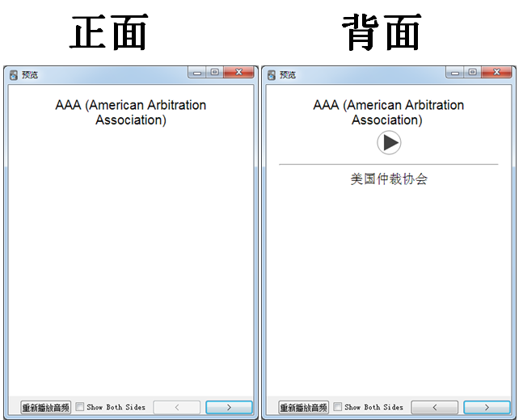Click the 预览 title in right window
This screenshot has width=523, height=420.
288,75
